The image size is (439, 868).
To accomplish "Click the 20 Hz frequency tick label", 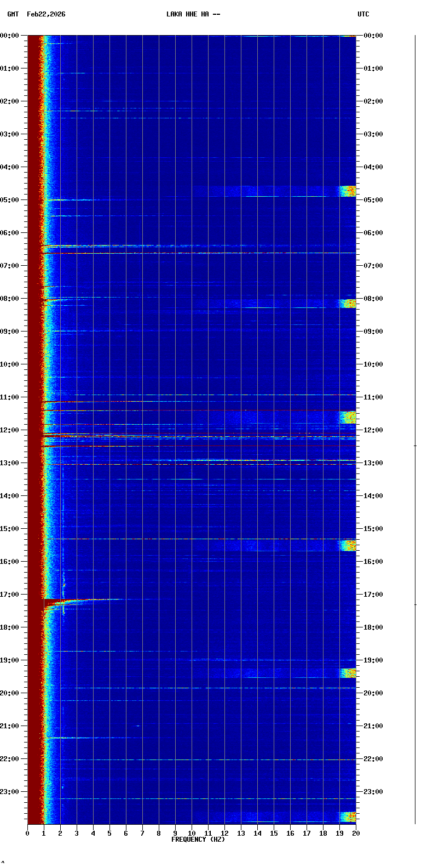I will [356, 833].
